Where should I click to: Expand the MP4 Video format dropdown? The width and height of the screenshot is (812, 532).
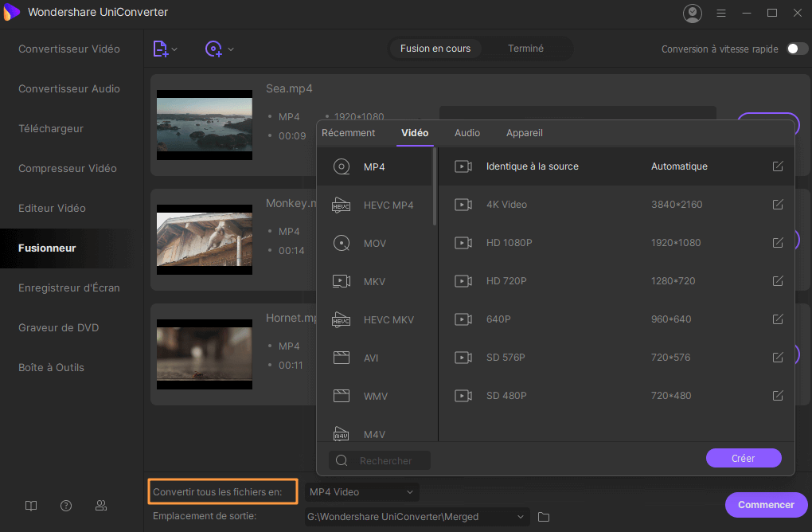[361, 492]
